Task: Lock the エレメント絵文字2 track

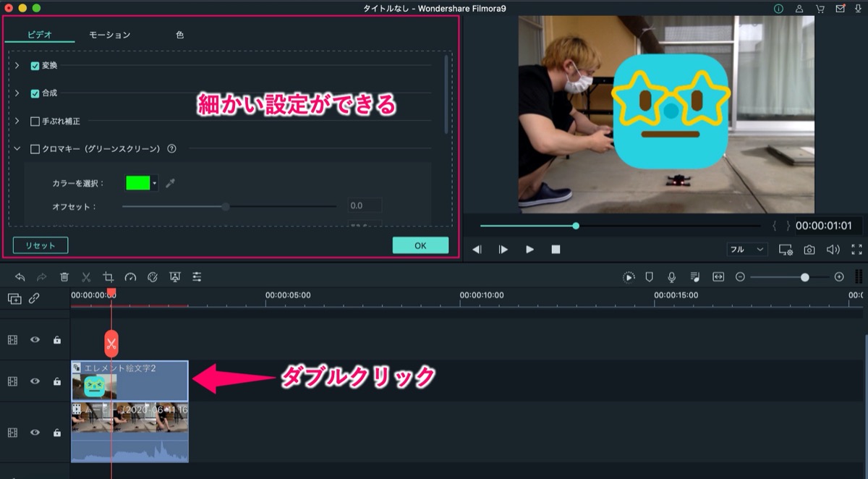Action: pos(57,381)
